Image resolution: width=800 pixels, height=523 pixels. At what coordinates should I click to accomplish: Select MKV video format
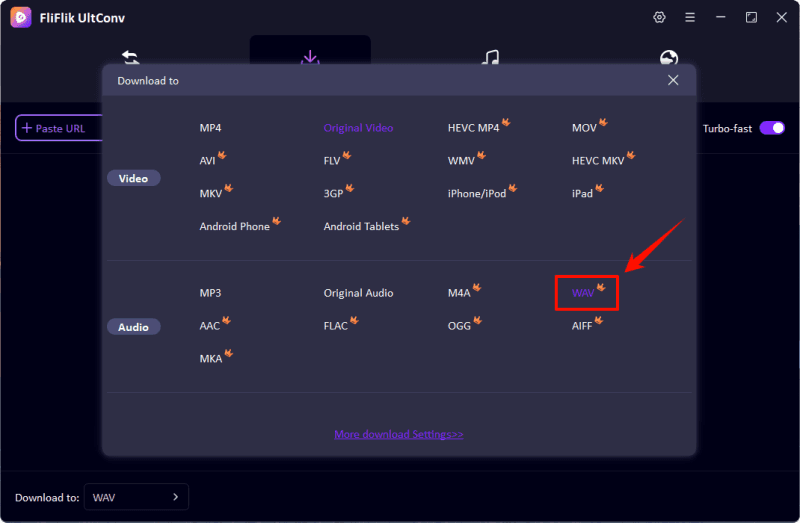(211, 193)
